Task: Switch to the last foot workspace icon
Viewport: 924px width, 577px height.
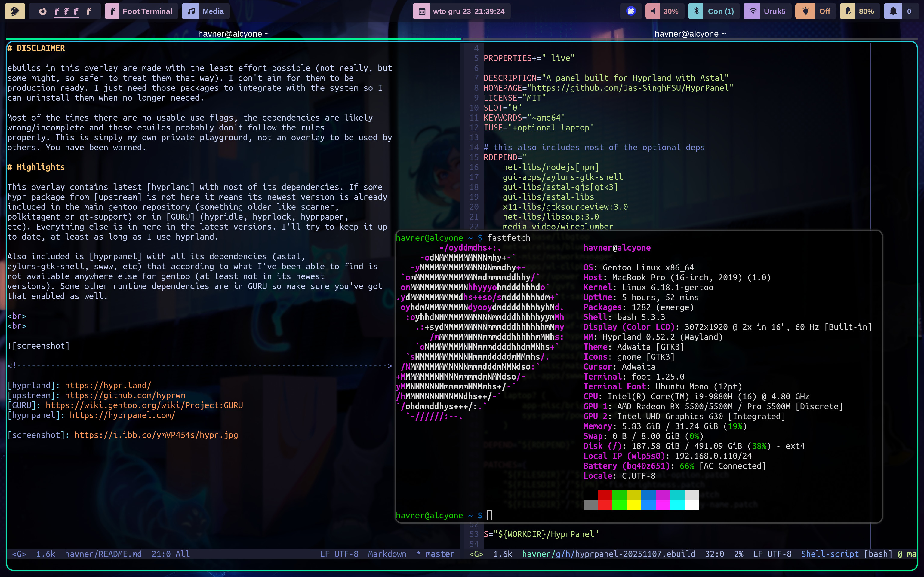Action: pyautogui.click(x=89, y=11)
